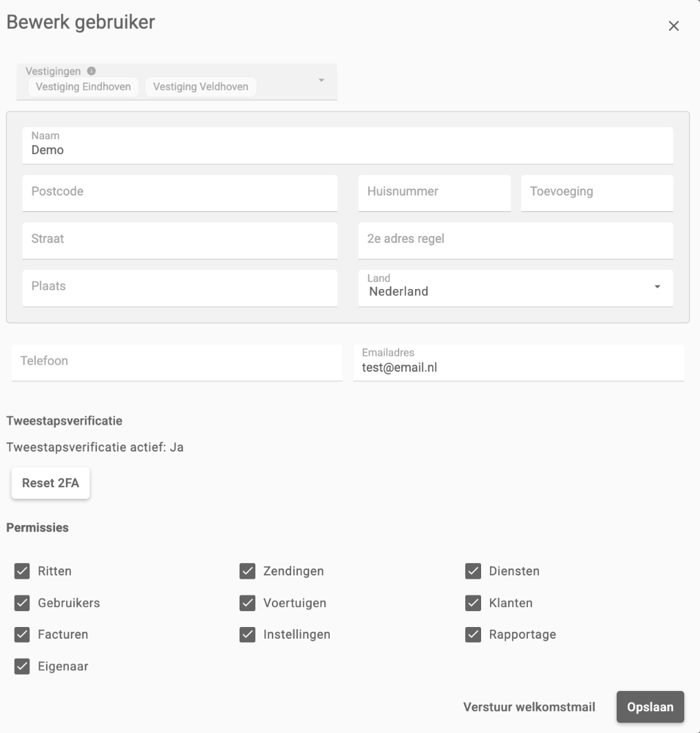
Task: Click the Plaats input field
Action: tap(180, 288)
